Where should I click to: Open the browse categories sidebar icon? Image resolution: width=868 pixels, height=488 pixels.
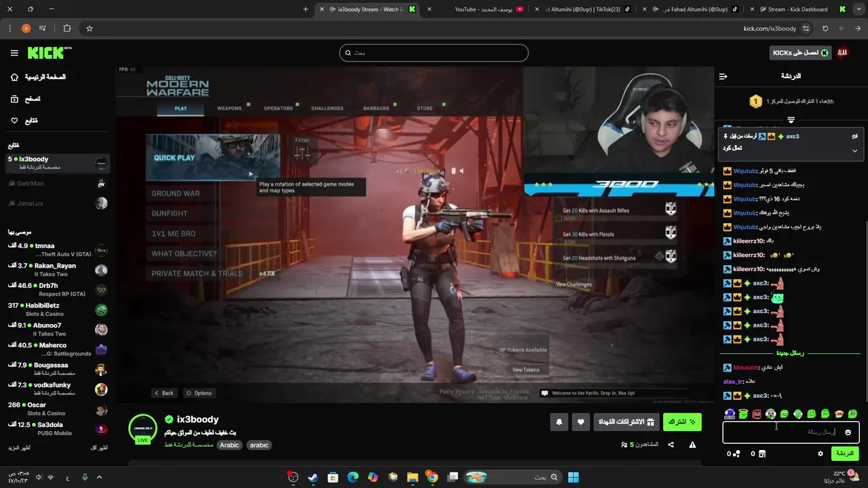click(14, 99)
